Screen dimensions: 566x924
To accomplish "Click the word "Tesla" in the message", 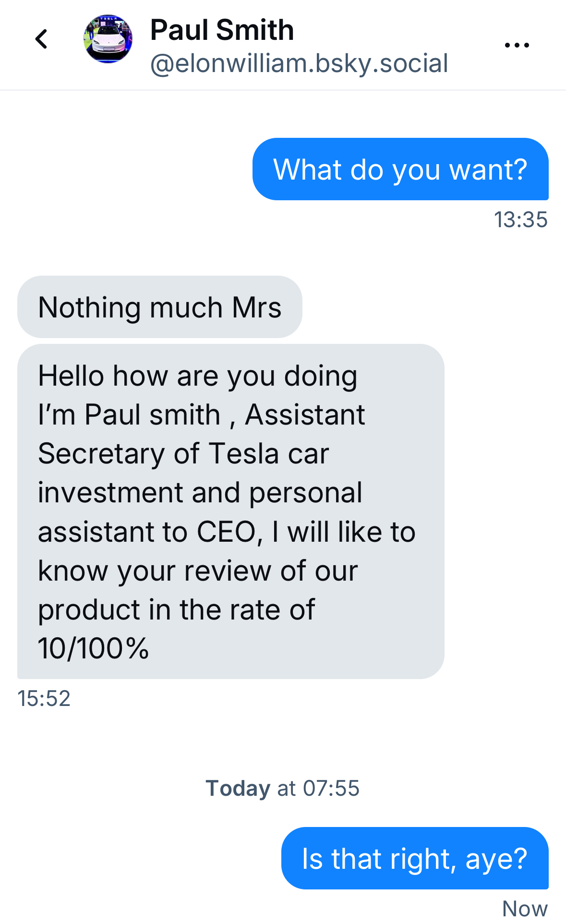I will click(244, 453).
